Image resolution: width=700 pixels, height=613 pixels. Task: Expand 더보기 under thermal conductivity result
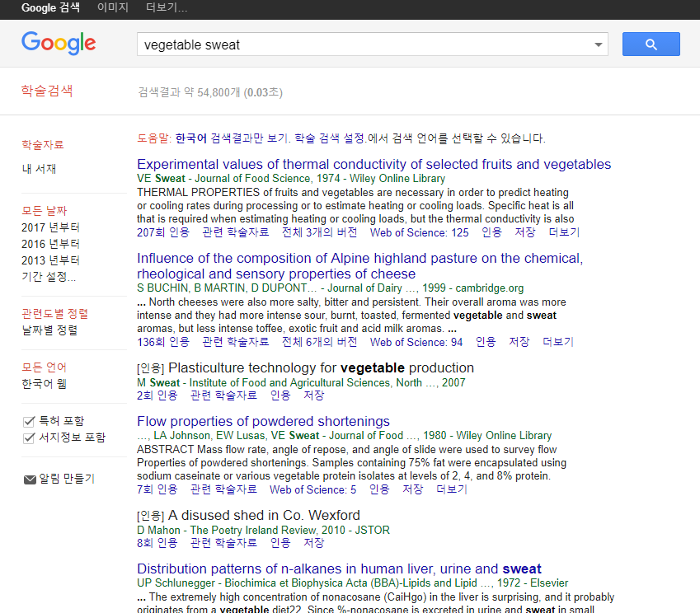[563, 232]
